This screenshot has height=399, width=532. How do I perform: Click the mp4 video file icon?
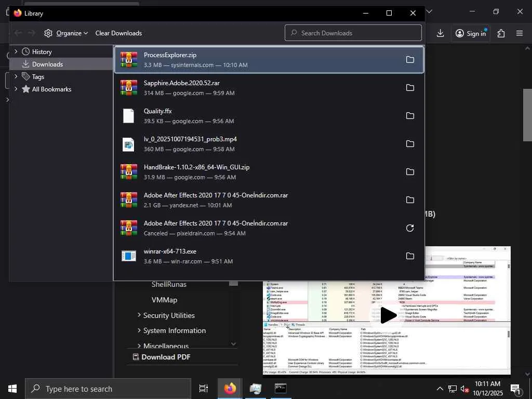coord(128,144)
